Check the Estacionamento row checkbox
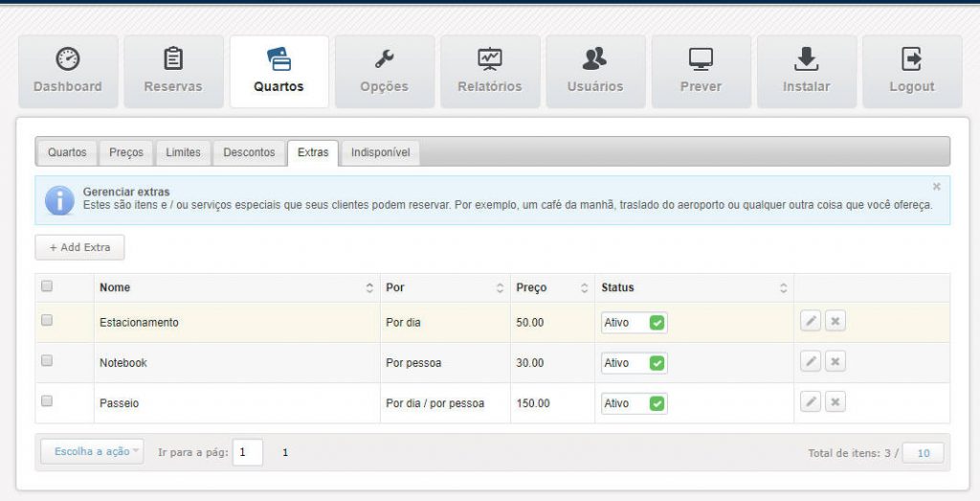This screenshot has width=980, height=501. click(x=47, y=321)
